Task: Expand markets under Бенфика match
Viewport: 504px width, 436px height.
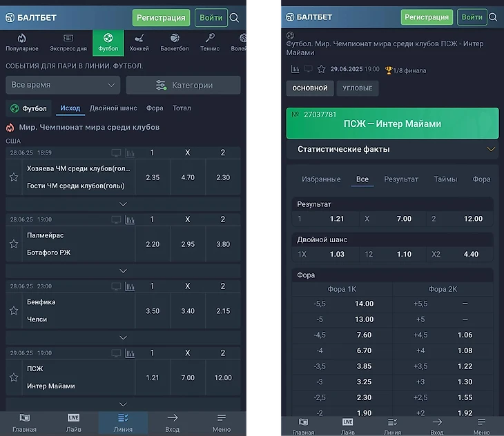Action: (123, 338)
